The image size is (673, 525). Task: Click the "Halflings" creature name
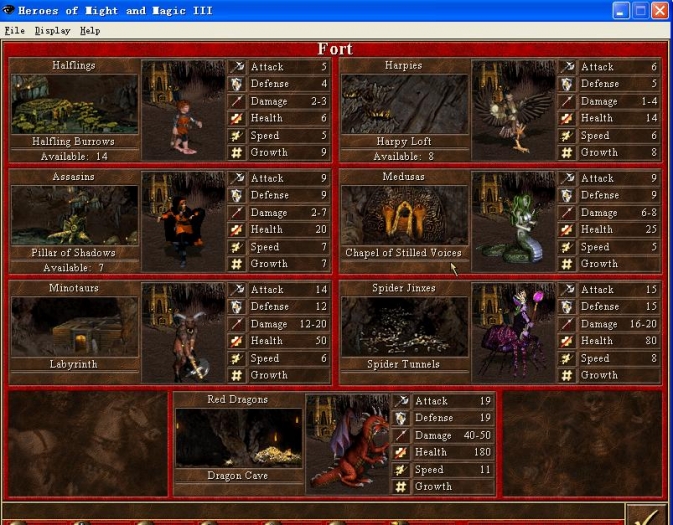(x=74, y=66)
